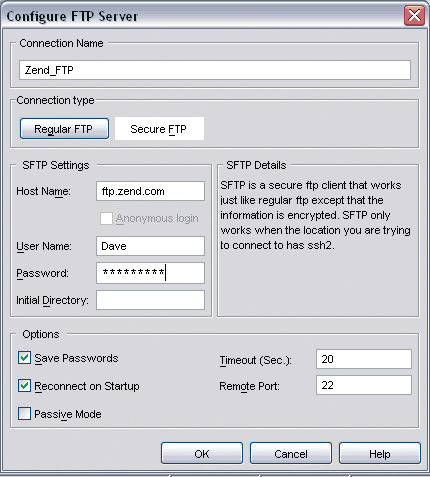Click the Configure FTP Server title bar
Viewport: 430px width, 477px height.
200,16
